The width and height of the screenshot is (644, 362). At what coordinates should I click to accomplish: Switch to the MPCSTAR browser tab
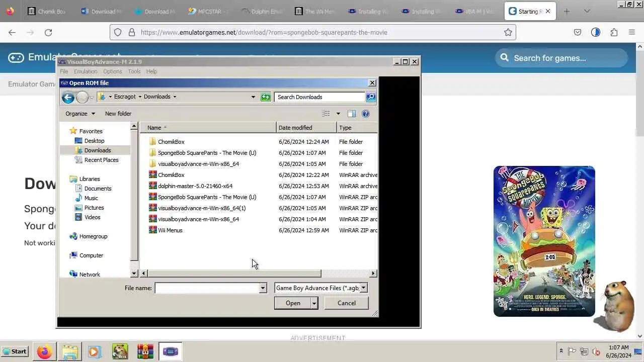[207, 11]
